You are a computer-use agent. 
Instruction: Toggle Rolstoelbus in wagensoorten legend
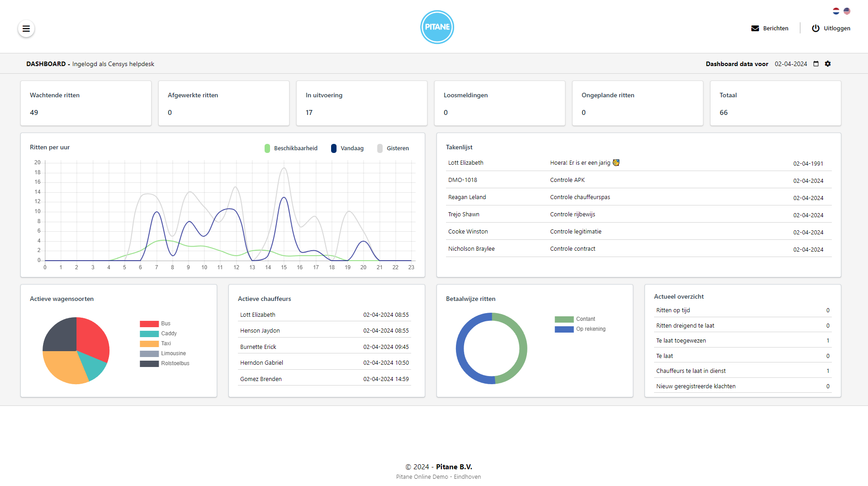coord(165,363)
